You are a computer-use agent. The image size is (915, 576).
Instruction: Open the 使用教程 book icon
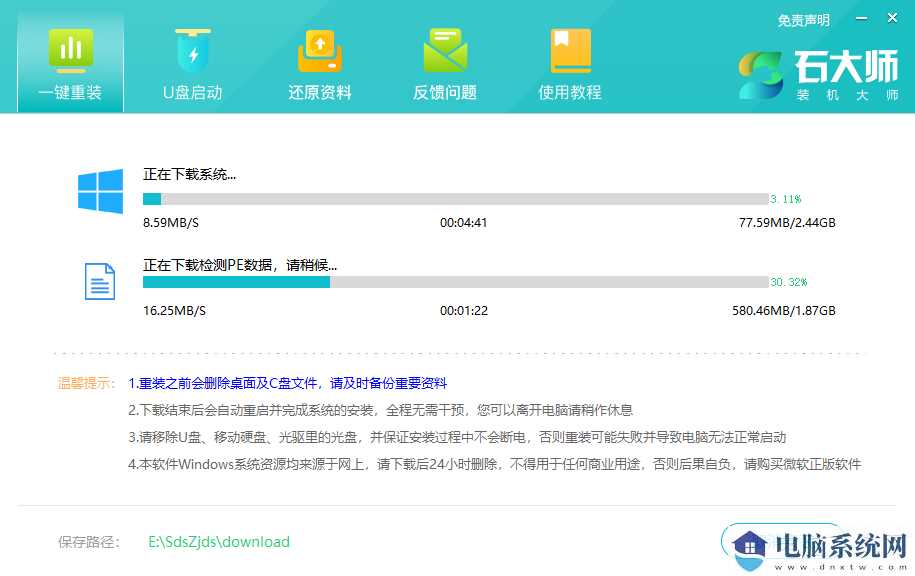tap(570, 50)
